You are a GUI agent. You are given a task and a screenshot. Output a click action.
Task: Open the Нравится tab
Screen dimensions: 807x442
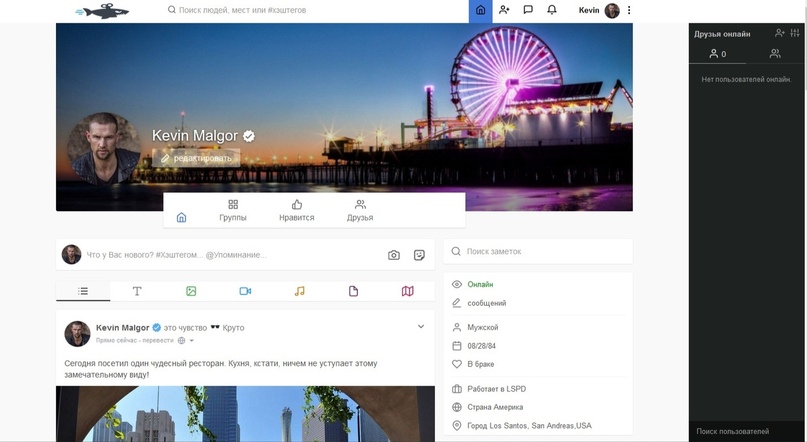pyautogui.click(x=296, y=210)
